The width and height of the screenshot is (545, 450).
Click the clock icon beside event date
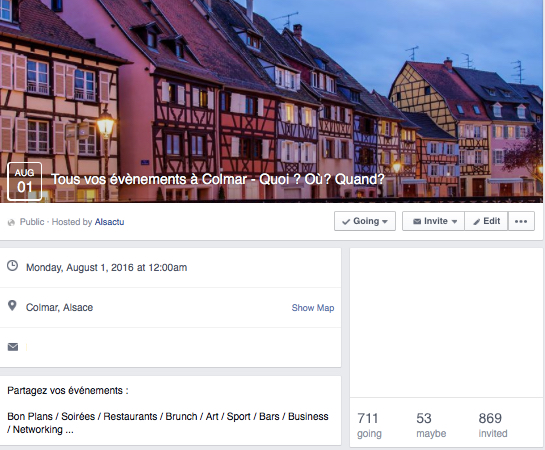(13, 266)
